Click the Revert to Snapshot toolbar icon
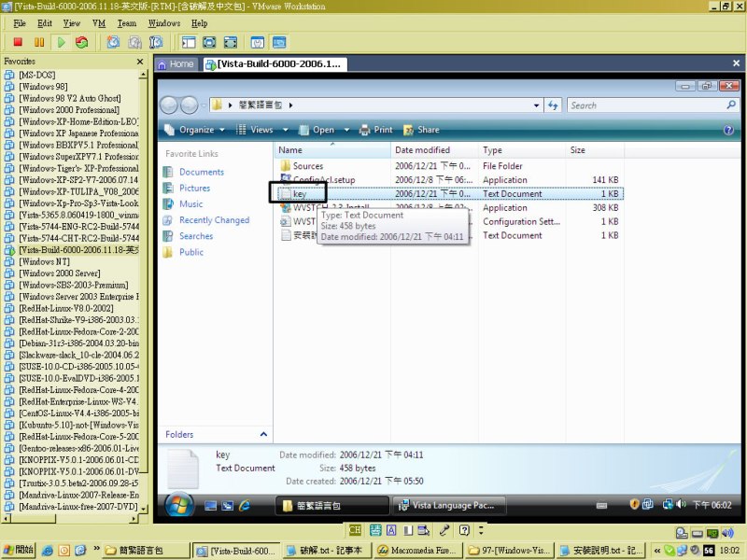Image resolution: width=747 pixels, height=560 pixels. [x=134, y=42]
